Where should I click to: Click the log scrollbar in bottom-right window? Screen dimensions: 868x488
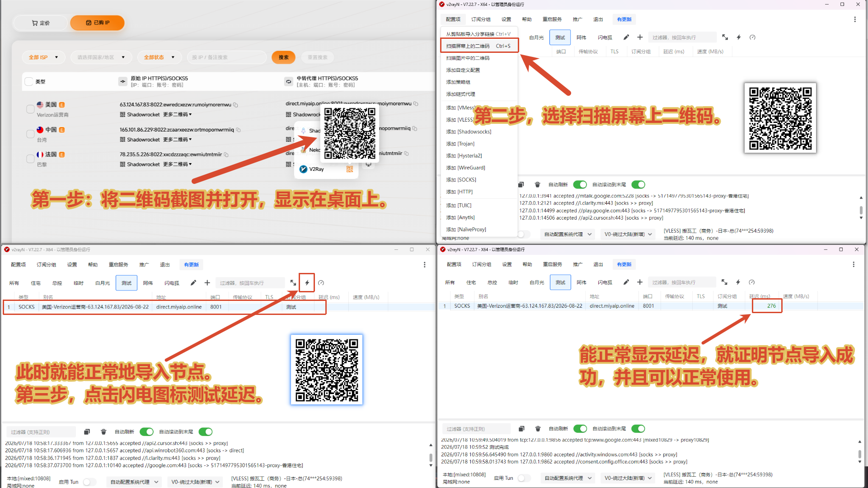[860, 452]
